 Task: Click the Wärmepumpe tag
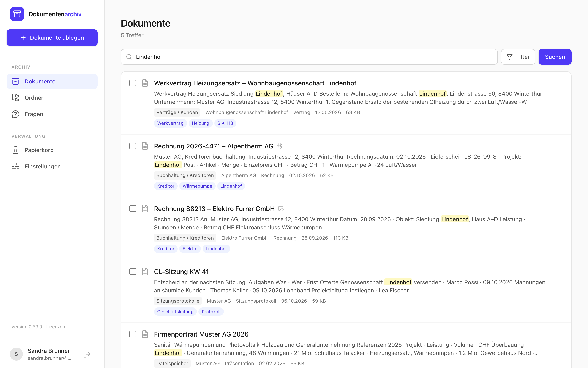197,186
